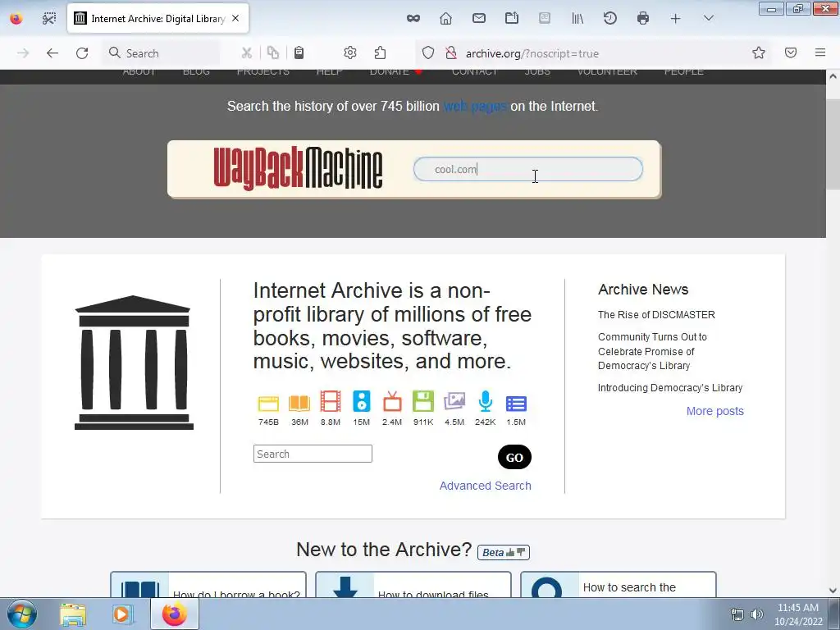Open the volume speaker tray icon
The image size is (840, 630).
point(756,614)
